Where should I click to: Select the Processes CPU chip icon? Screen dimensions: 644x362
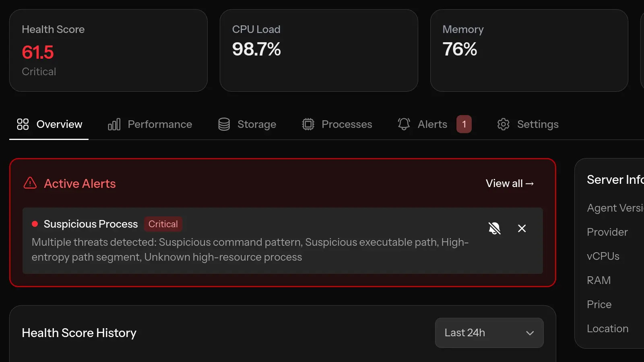(x=308, y=124)
